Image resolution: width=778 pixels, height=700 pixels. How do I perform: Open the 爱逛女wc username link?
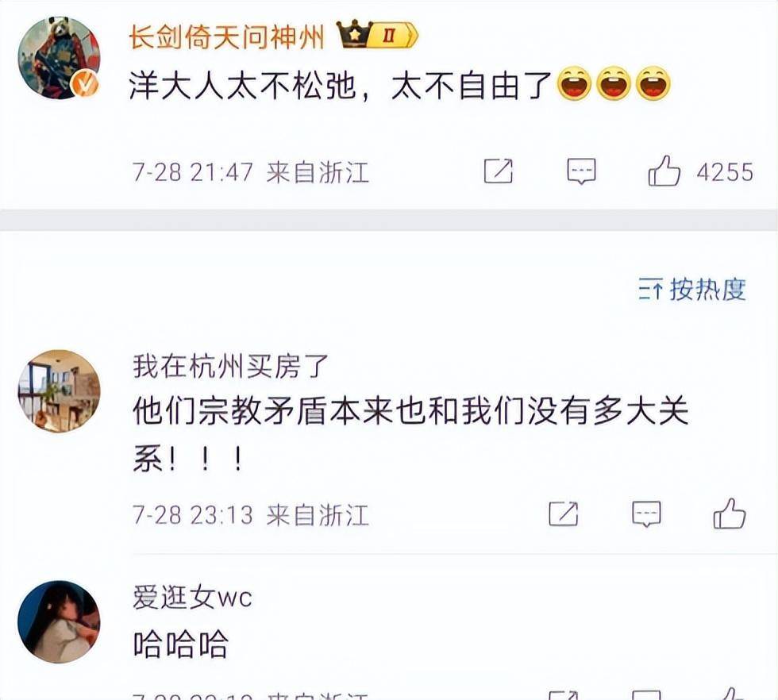click(192, 597)
